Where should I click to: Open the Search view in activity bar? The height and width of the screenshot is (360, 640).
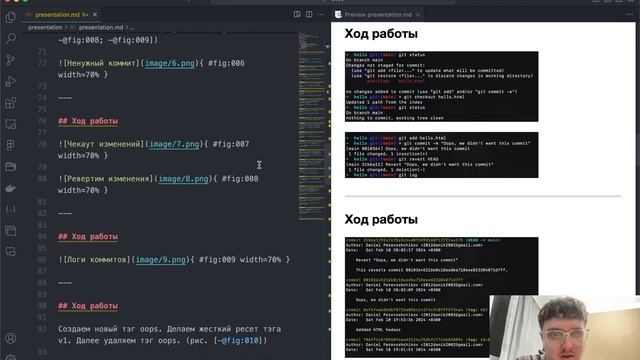click(11, 38)
